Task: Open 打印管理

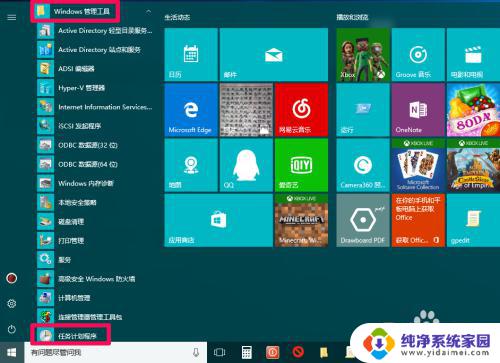Action: coord(95,241)
